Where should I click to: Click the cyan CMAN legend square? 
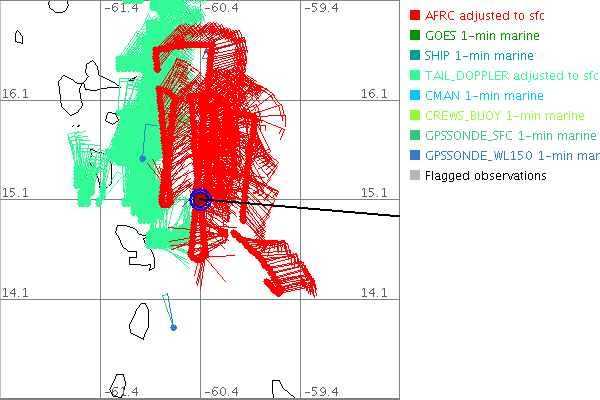pos(415,96)
